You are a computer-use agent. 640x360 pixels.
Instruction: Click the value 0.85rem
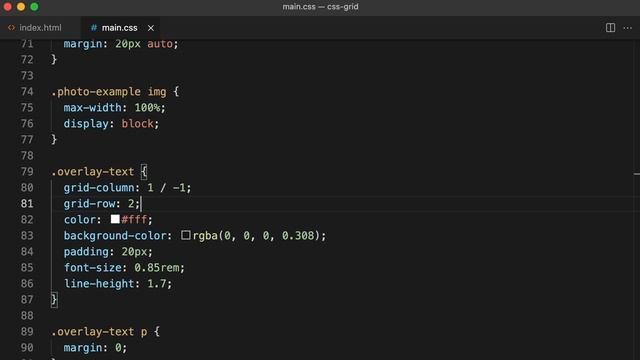coord(157,268)
